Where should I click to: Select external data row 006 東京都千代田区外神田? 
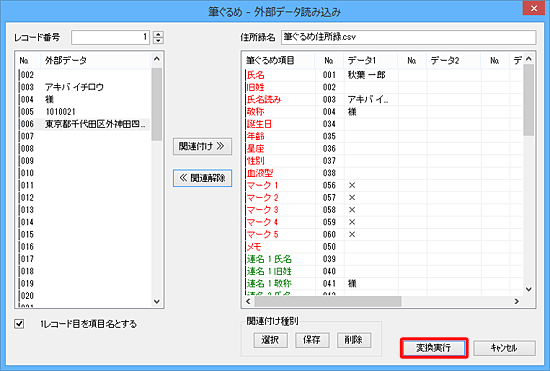(84, 124)
